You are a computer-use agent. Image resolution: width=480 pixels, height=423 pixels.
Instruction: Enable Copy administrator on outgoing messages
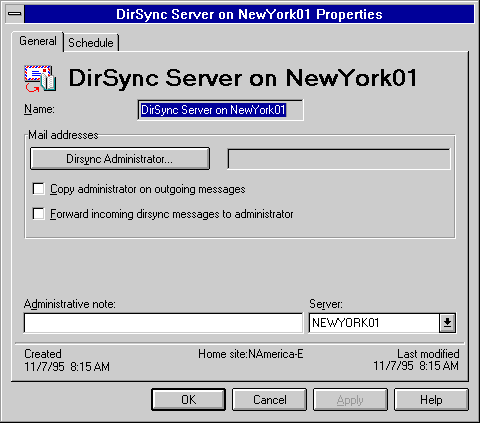[x=39, y=189]
